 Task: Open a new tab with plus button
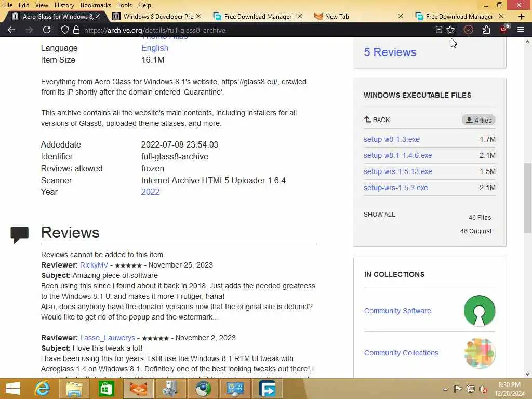(x=522, y=16)
